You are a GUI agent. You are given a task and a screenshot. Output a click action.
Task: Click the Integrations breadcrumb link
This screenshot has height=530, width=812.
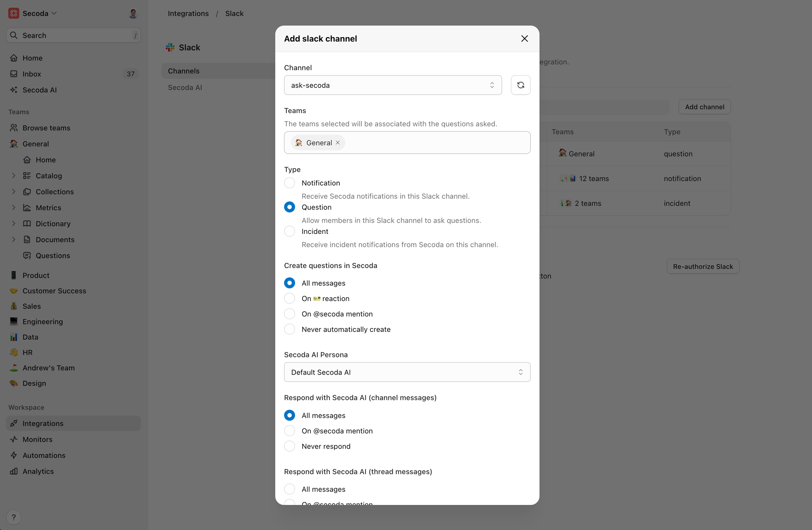click(x=188, y=13)
